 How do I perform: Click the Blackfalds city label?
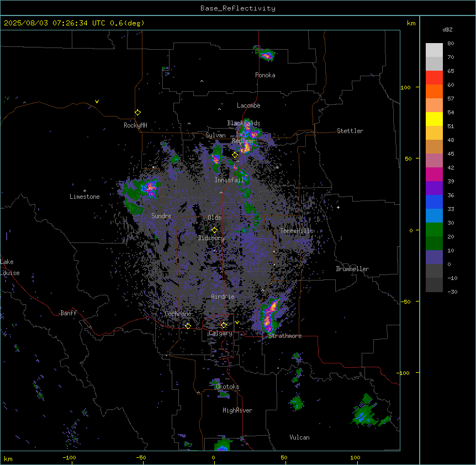[244, 123]
